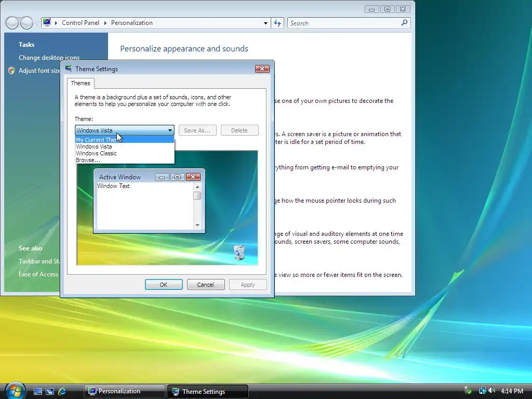Click Show Desktop quick launch icon

pyautogui.click(x=37, y=391)
